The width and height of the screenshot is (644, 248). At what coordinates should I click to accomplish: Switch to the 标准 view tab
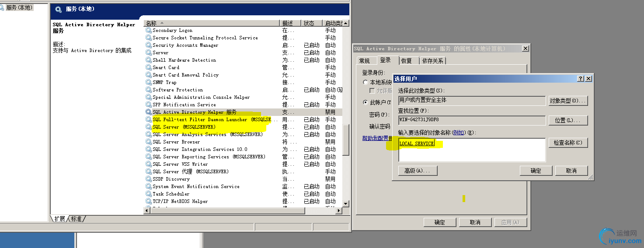(77, 219)
